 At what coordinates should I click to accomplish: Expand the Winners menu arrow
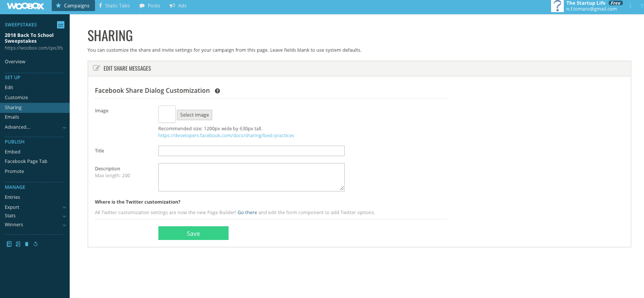64,225
